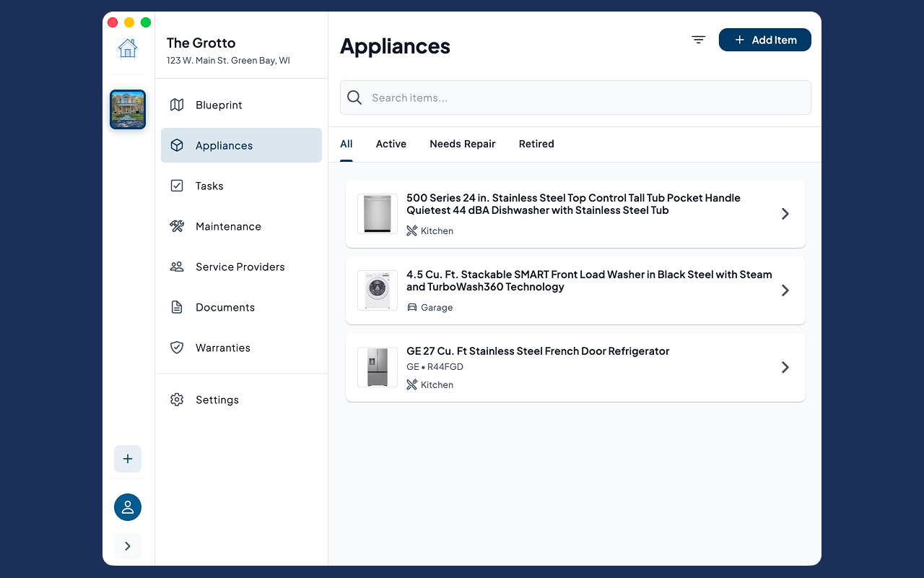
Task: Expand the left rail with bottom chevron
Action: tap(128, 546)
